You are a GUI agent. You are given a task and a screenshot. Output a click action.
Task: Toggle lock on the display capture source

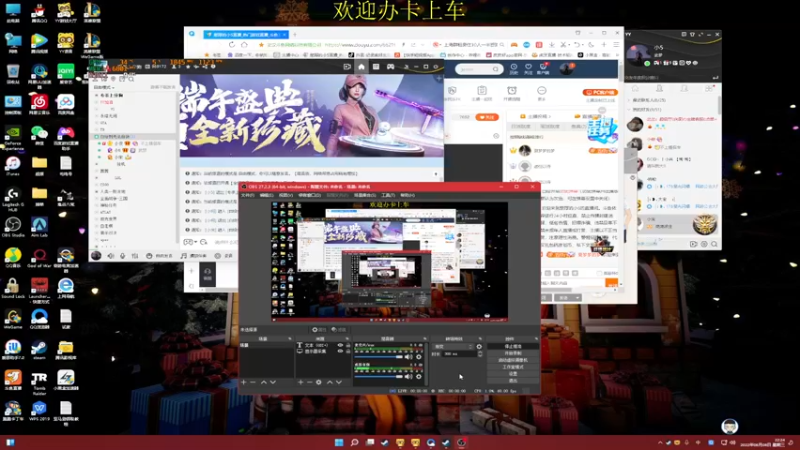coord(348,351)
